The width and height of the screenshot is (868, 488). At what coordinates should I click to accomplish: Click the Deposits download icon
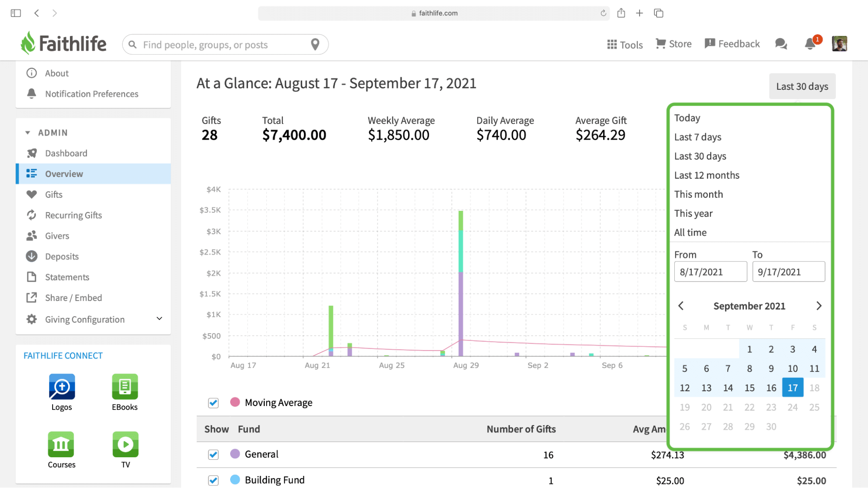(31, 256)
